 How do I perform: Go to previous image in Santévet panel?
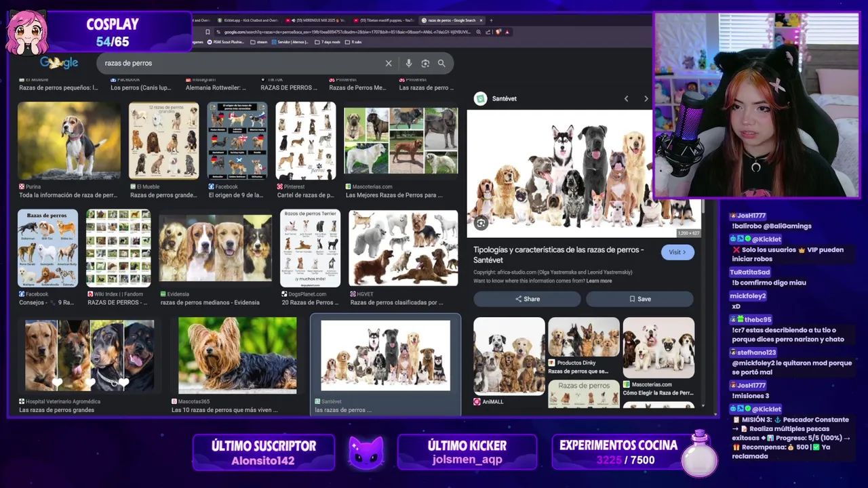(x=626, y=98)
